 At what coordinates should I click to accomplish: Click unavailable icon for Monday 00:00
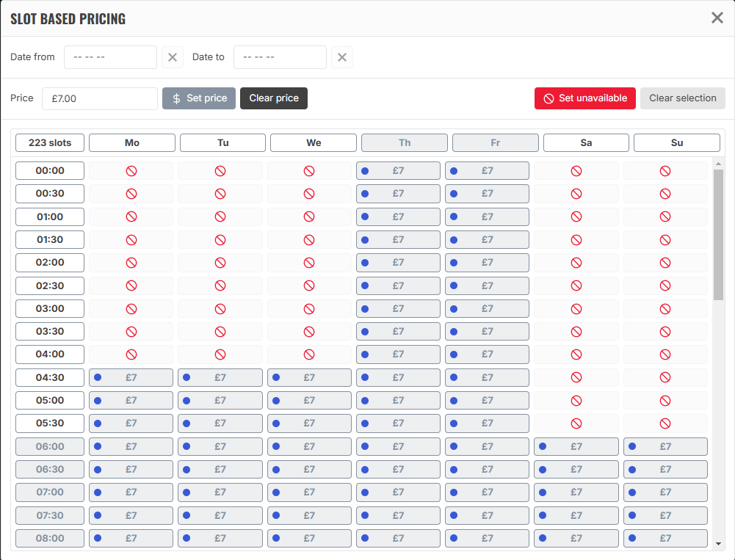coord(131,171)
